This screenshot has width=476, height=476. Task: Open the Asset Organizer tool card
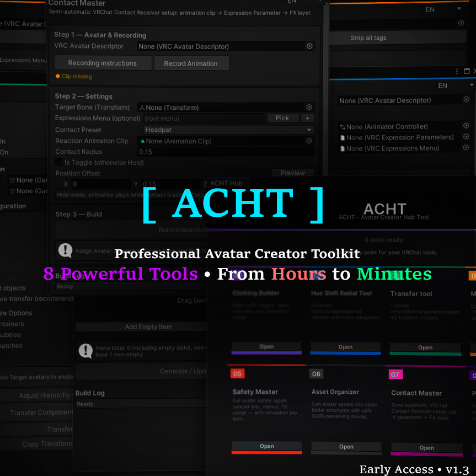(346, 447)
